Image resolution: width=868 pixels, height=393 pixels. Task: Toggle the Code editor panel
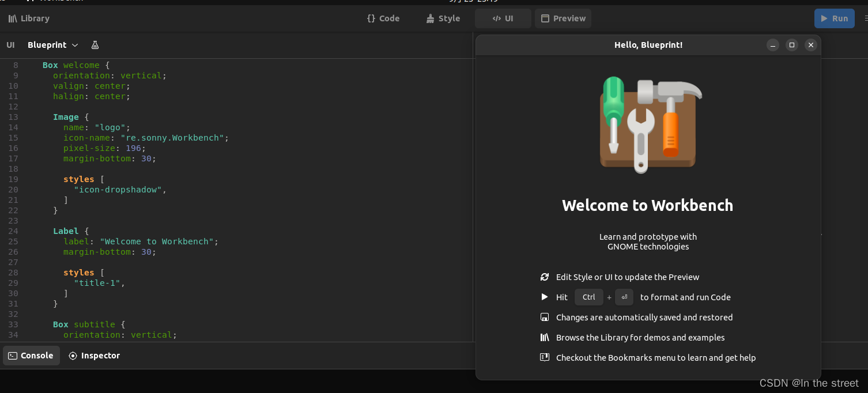(x=383, y=18)
